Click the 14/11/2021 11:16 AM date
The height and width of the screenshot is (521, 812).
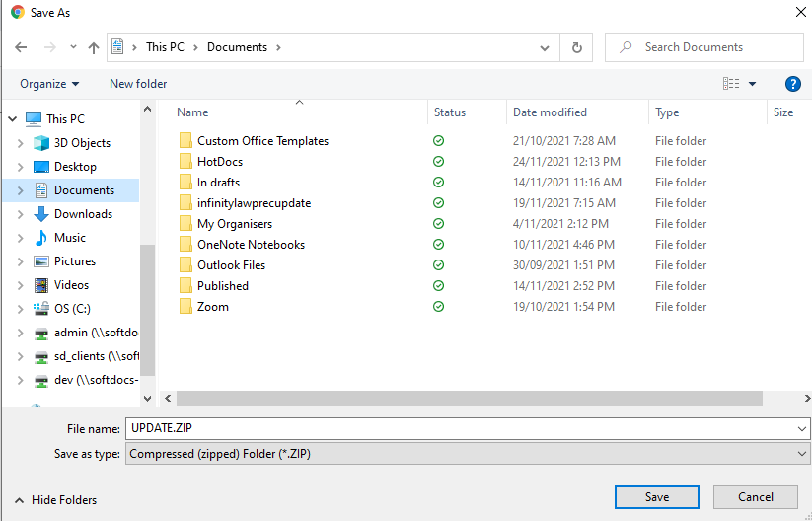click(x=567, y=183)
